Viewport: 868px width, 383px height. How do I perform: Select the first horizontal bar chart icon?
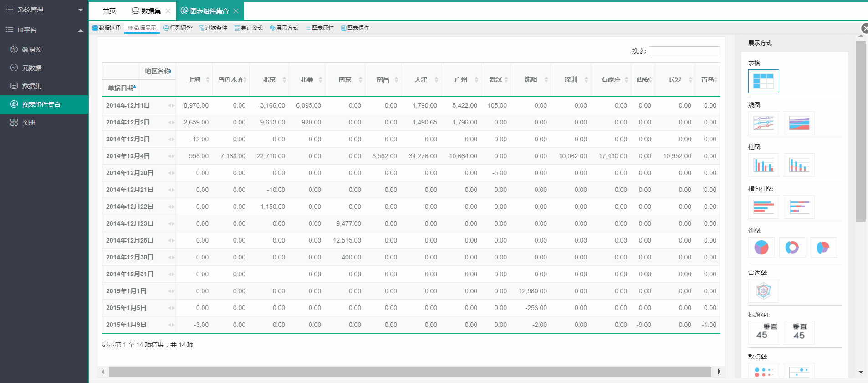coord(763,207)
